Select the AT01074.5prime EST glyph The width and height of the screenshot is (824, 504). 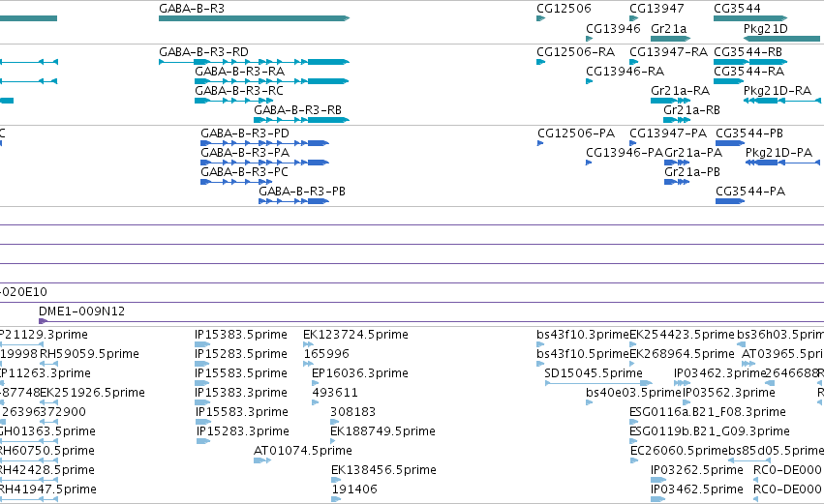(262, 460)
